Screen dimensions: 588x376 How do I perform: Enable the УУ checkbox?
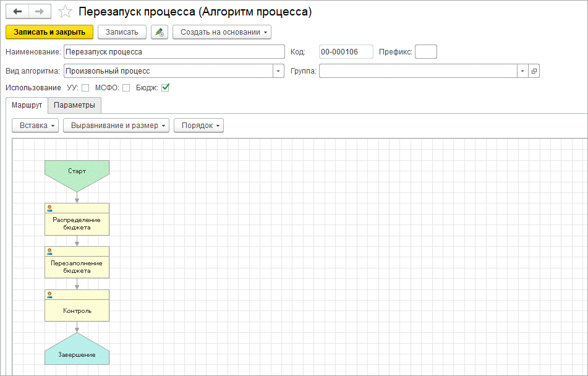(x=86, y=88)
